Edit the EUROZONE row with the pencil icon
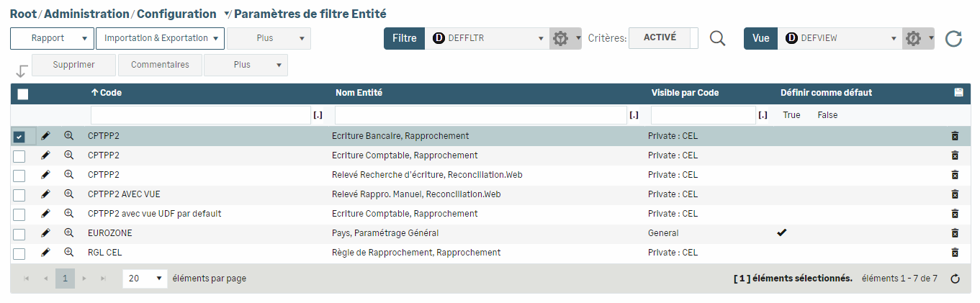Screen dimensions: 980x303 click(45, 233)
